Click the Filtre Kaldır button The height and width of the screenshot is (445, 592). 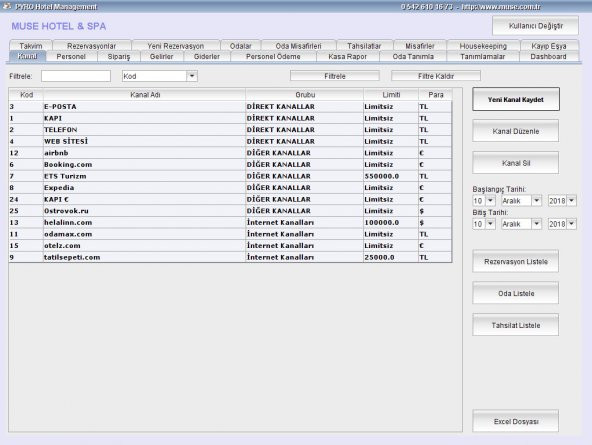[x=436, y=76]
